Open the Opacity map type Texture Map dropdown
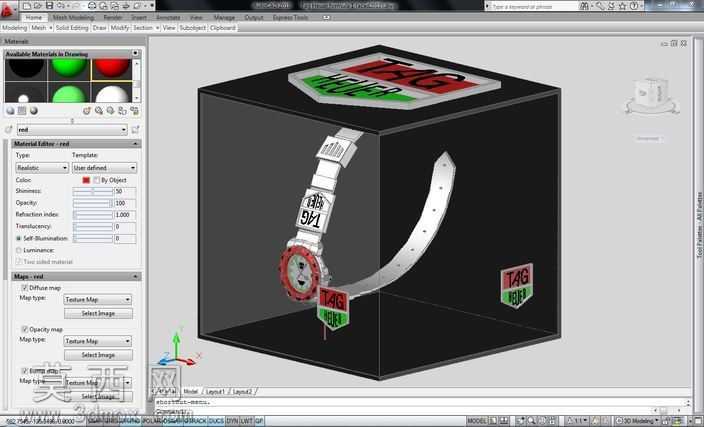Viewport: 704px width, 427px height. pos(97,341)
